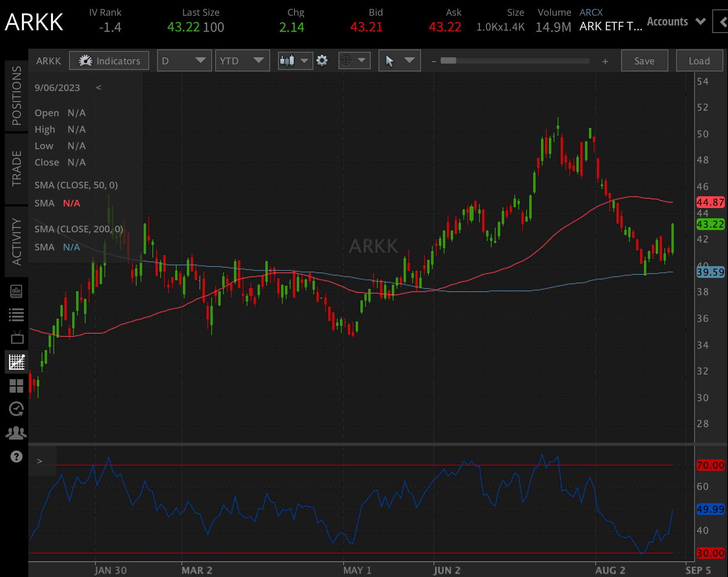Viewport: 728px width, 577px height.
Task: Click the 44.87 SMA price label
Action: pyautogui.click(x=710, y=202)
